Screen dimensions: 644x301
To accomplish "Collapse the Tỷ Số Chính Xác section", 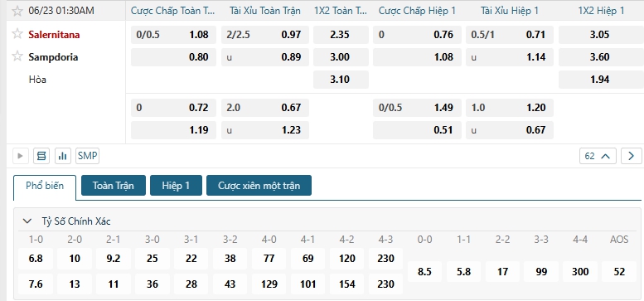I will tap(27, 221).
